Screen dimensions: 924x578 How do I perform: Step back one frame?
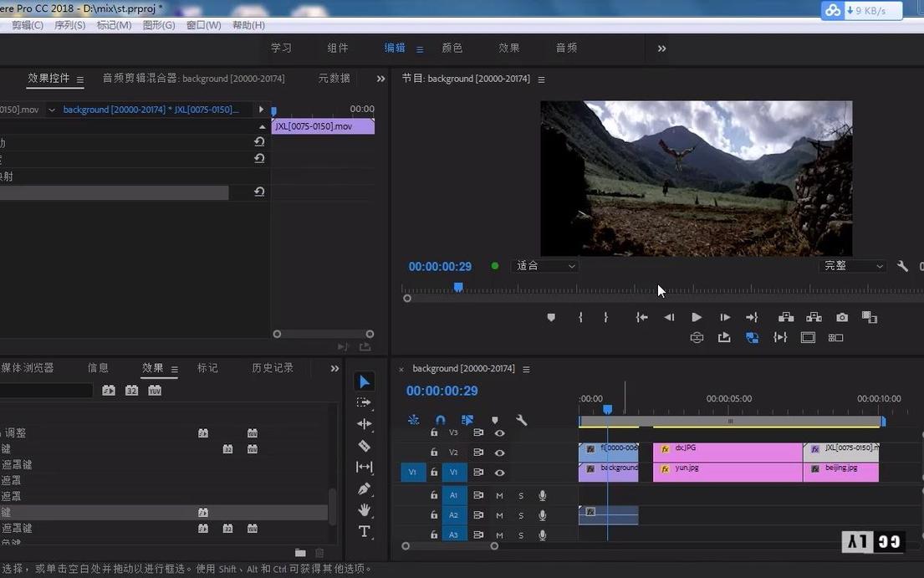click(x=669, y=318)
